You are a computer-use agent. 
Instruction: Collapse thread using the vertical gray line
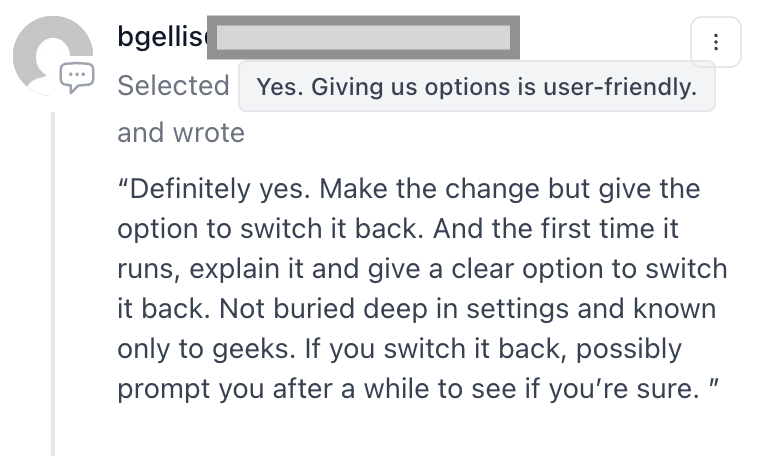coord(53,284)
